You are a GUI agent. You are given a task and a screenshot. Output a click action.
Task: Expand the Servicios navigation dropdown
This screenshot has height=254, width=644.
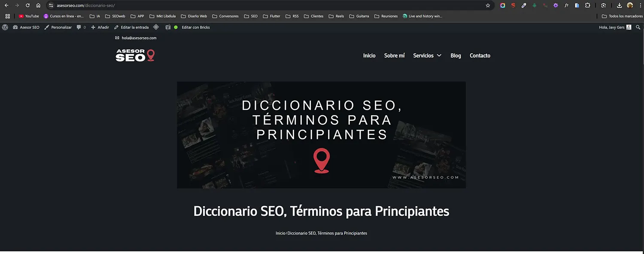tap(427, 55)
